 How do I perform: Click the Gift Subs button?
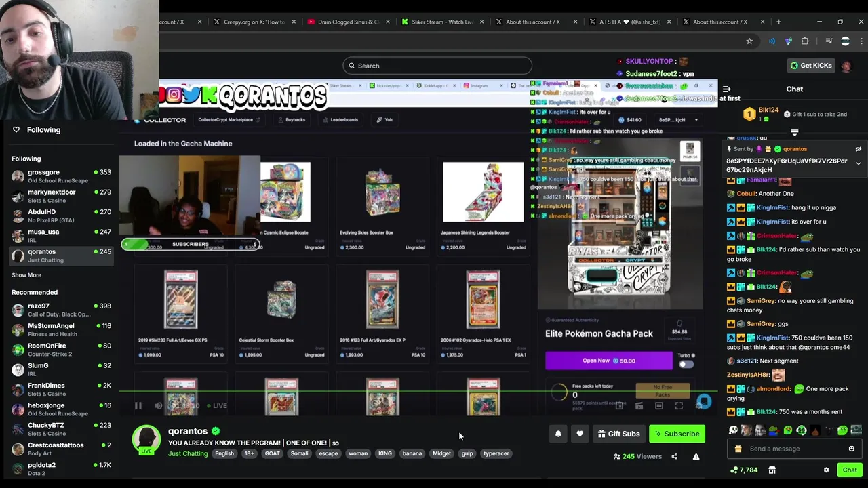(618, 434)
